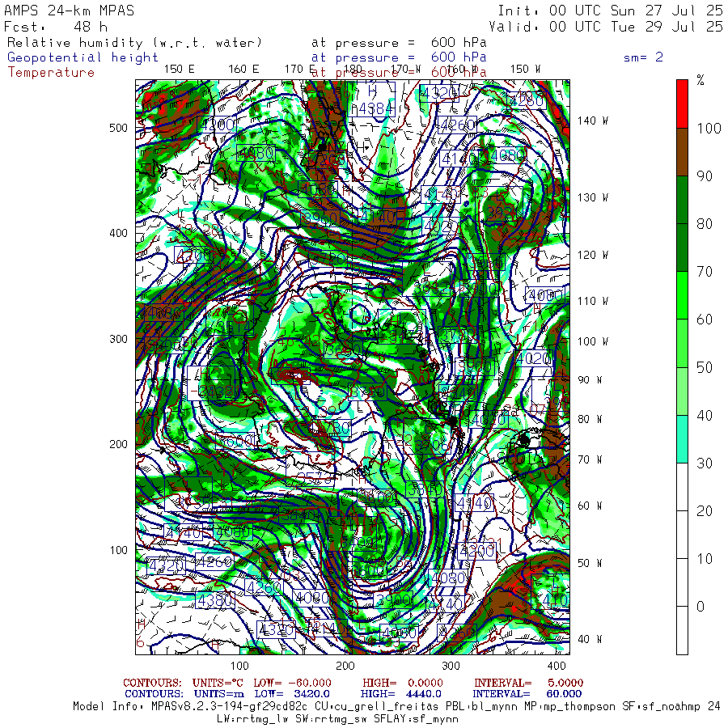The image size is (728, 728).
Task: Click the blue 'Geopotential height' label
Action: click(x=83, y=57)
